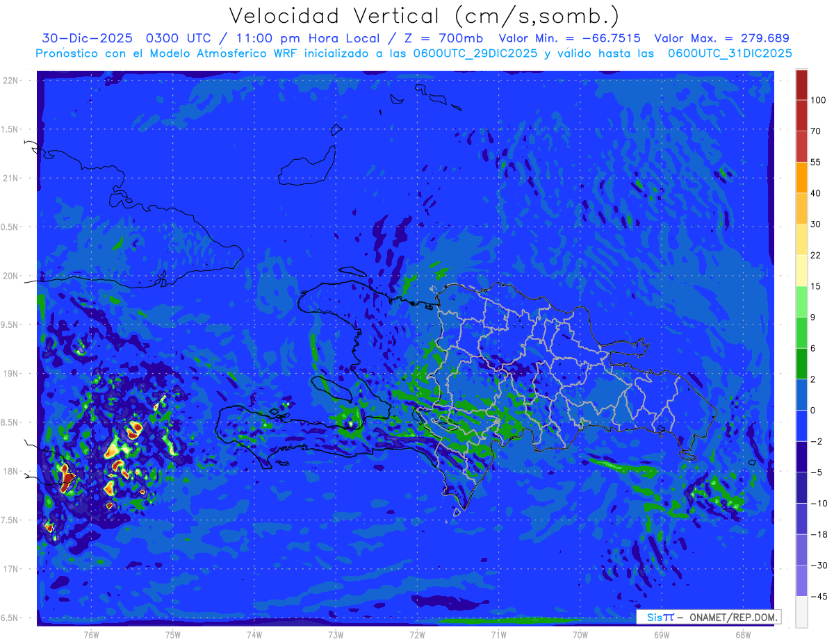This screenshot has width=834, height=644.
Task: Pick the pale yellow swatch between 15 and 22
Action: (801, 270)
